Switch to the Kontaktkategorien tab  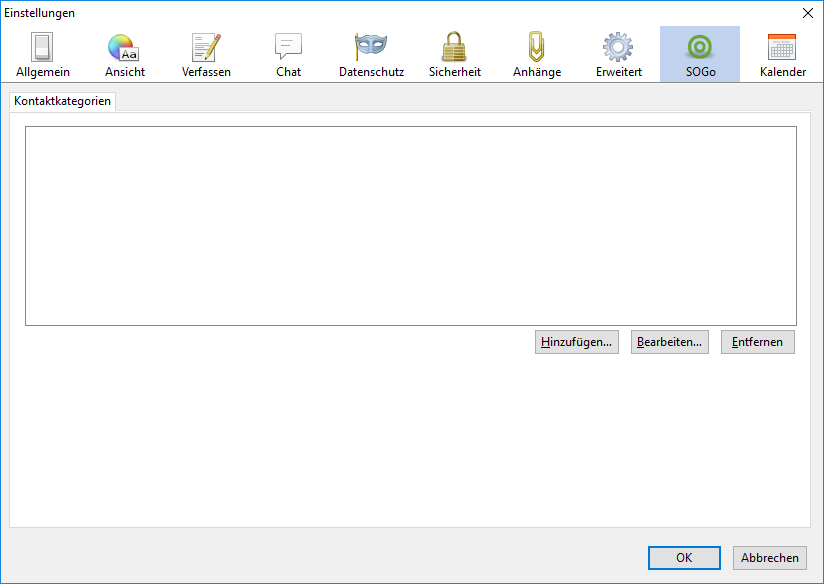pyautogui.click(x=62, y=102)
